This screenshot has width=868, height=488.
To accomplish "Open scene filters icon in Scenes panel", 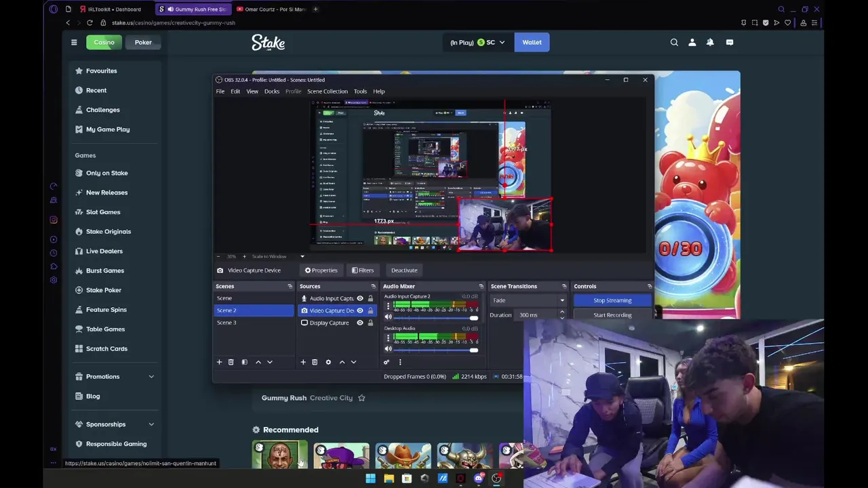I will (244, 362).
